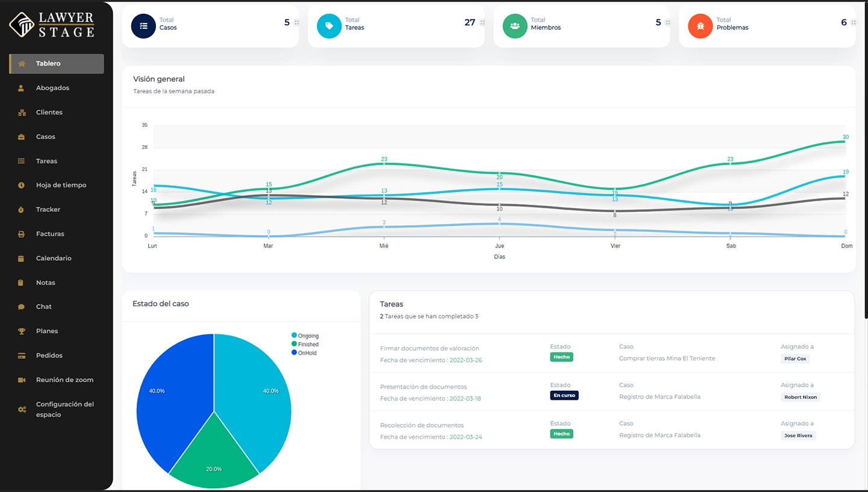
Task: Click the Facturas printer icon
Action: click(22, 234)
